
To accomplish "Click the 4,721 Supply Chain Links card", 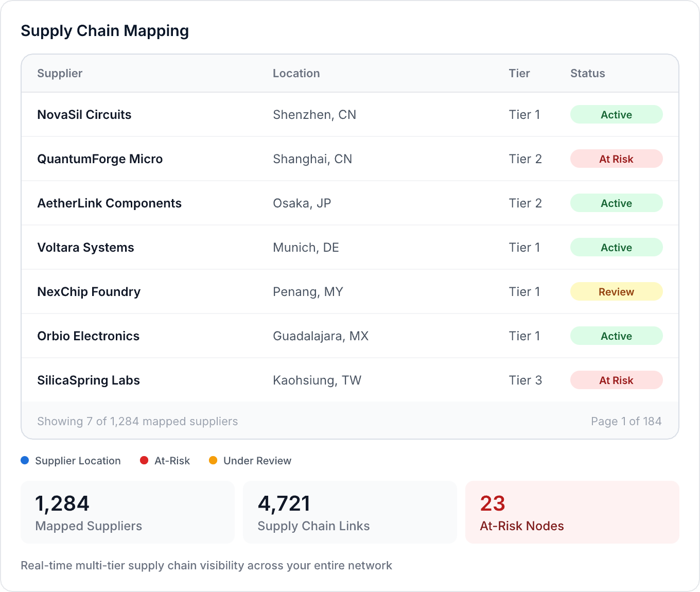I will pos(349,512).
